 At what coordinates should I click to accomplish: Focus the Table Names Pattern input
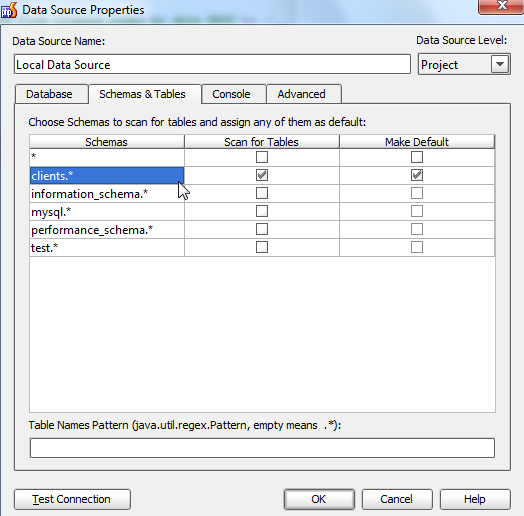(262, 448)
